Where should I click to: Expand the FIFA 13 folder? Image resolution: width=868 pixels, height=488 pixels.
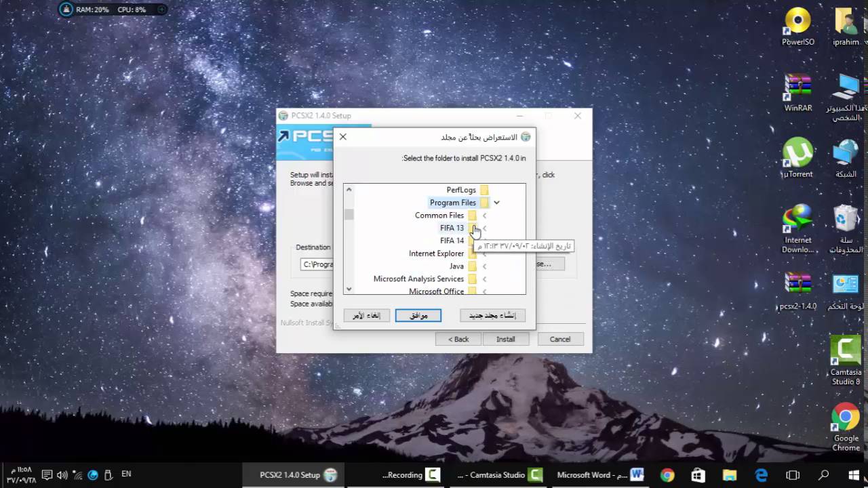click(484, 228)
